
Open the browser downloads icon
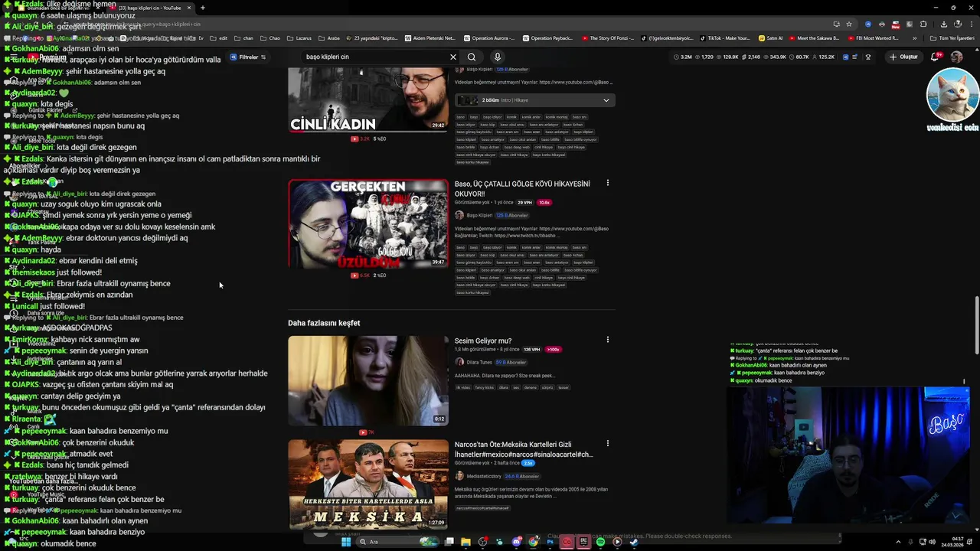tap(943, 24)
